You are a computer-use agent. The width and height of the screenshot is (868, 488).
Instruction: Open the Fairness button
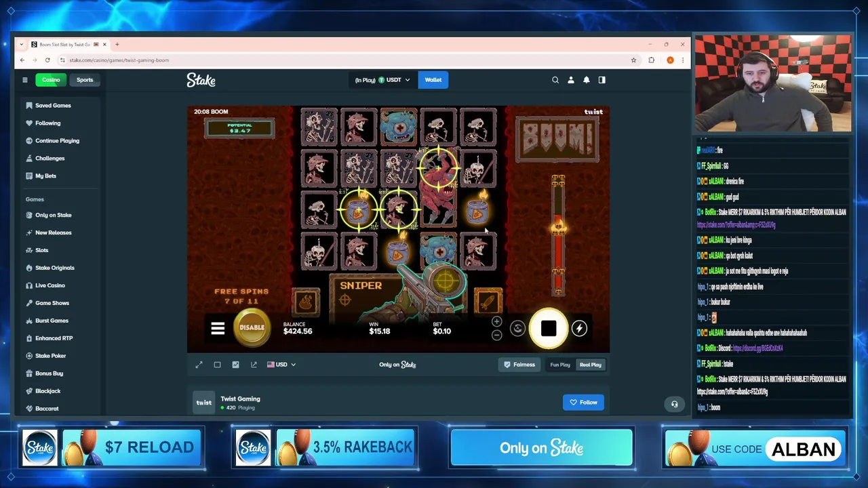(x=519, y=365)
